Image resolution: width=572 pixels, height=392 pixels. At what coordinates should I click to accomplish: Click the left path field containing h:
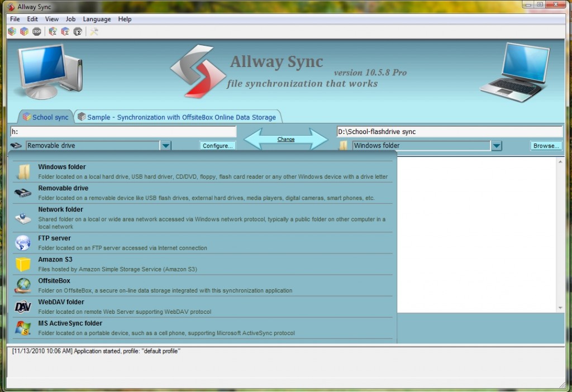click(x=123, y=131)
